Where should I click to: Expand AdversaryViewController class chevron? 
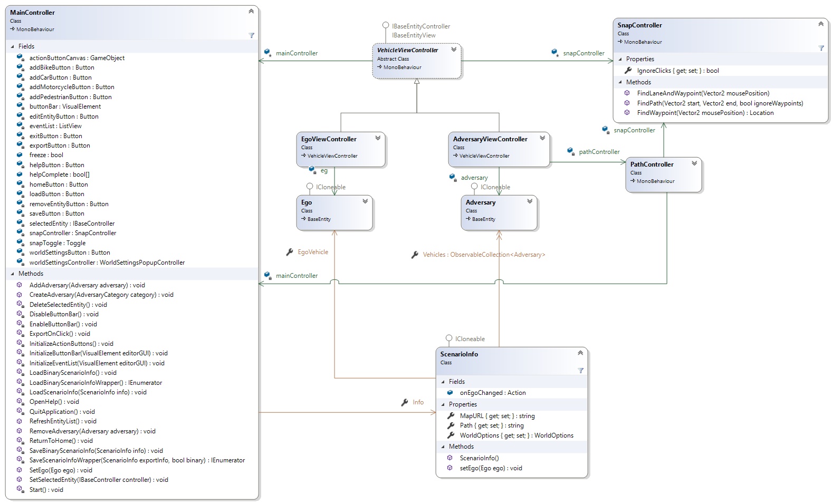click(x=542, y=138)
